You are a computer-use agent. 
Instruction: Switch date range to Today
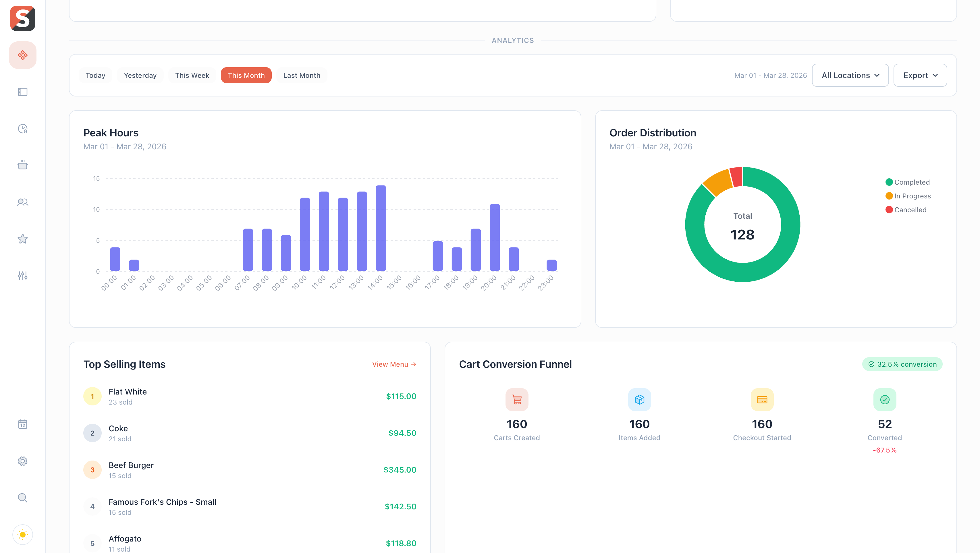(95, 75)
